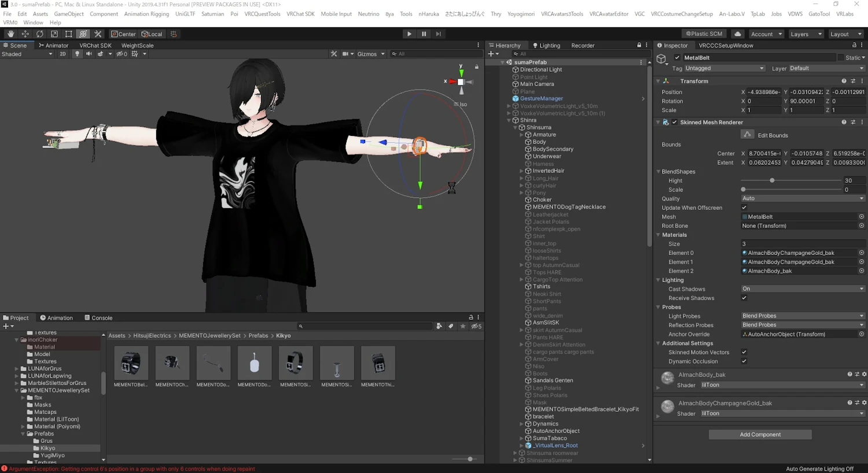Click Prefabs in the breadcrumb path
This screenshot has width=868, height=473.
pos(258,335)
